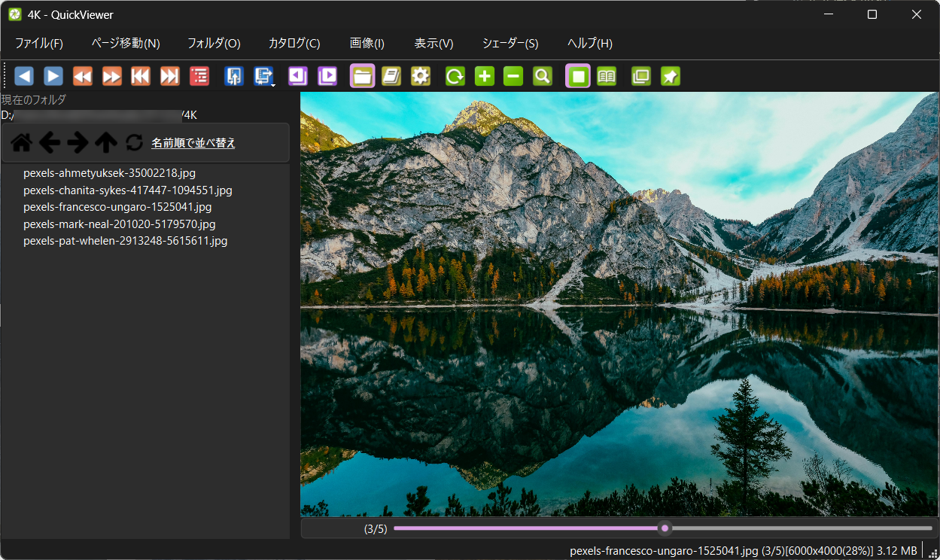Zoom in using the green plus icon

tap(484, 75)
